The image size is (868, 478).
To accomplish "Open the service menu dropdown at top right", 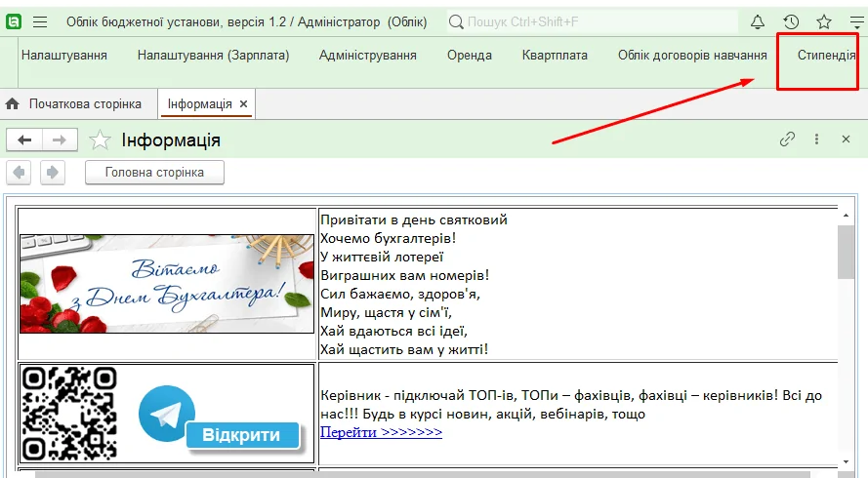I will click(x=857, y=22).
